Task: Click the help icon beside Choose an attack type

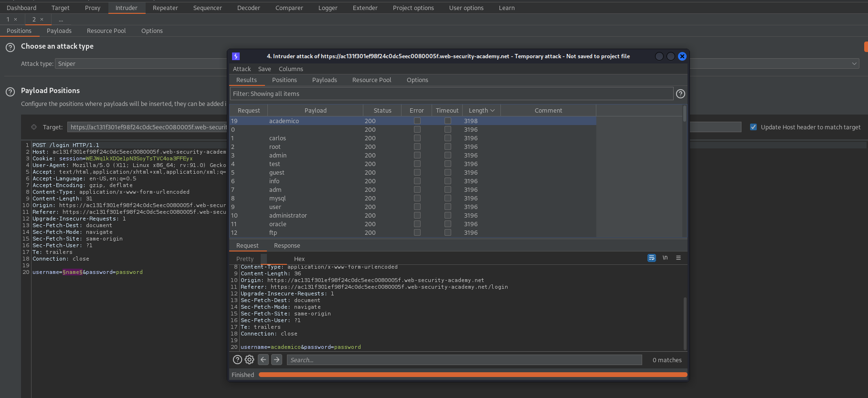Action: tap(10, 48)
